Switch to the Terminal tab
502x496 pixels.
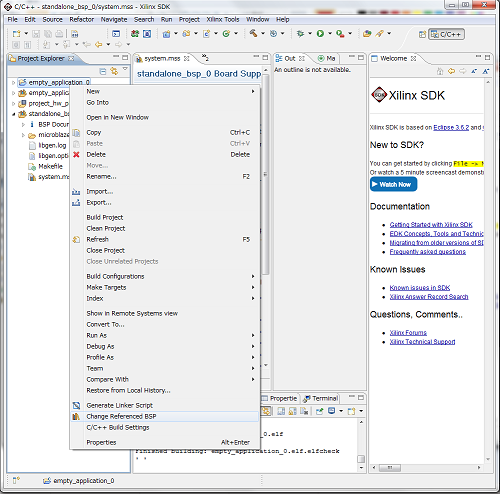pos(321,399)
